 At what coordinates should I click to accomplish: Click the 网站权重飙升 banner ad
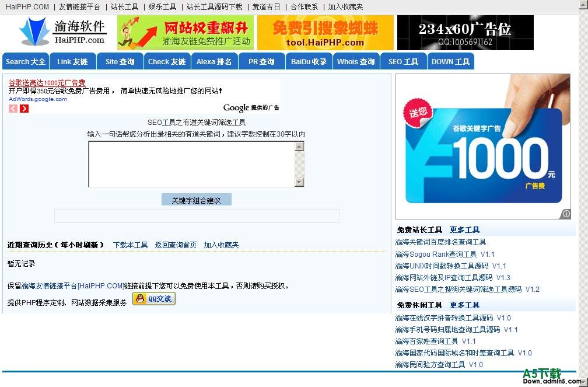[185, 33]
